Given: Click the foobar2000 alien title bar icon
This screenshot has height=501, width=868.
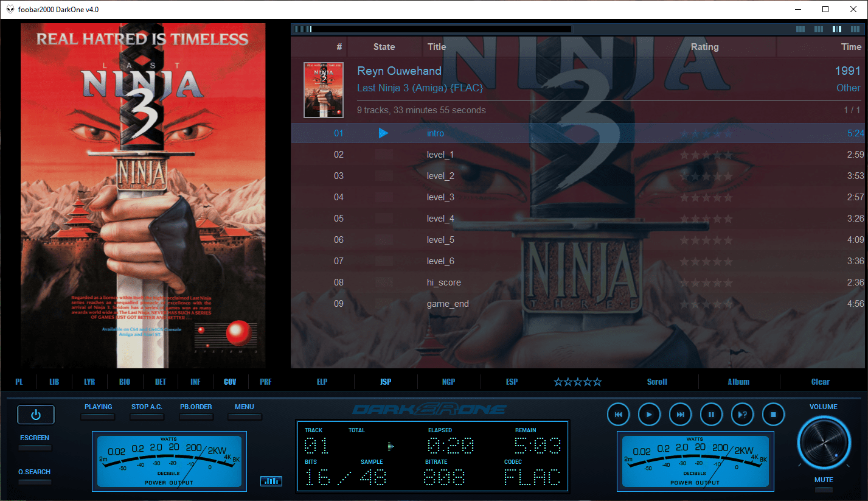Looking at the screenshot, I should pyautogui.click(x=11, y=9).
